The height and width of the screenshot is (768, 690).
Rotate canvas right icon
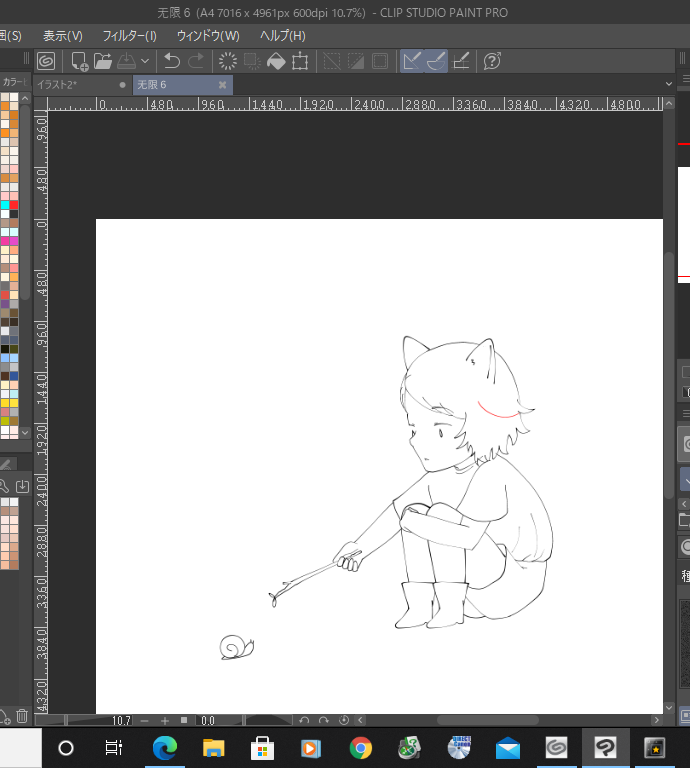[324, 720]
